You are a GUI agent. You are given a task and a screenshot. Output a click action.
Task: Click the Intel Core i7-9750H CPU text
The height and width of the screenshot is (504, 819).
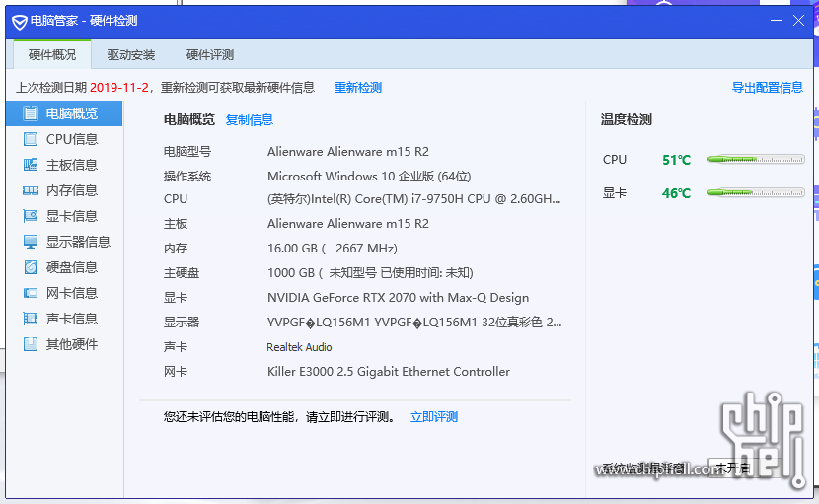click(413, 199)
